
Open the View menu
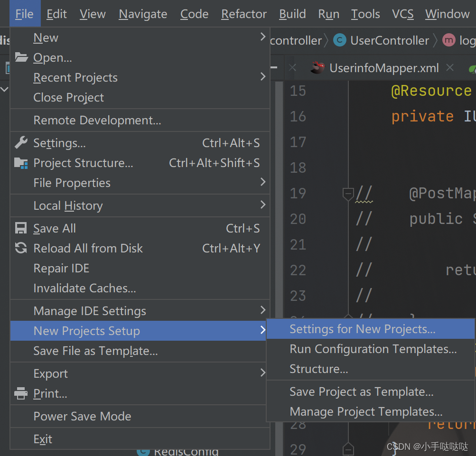click(93, 14)
